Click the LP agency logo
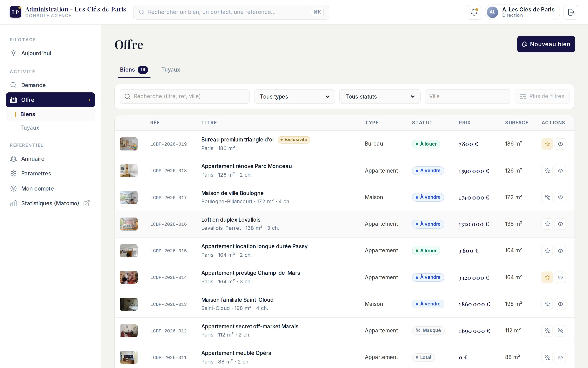 click(x=15, y=12)
